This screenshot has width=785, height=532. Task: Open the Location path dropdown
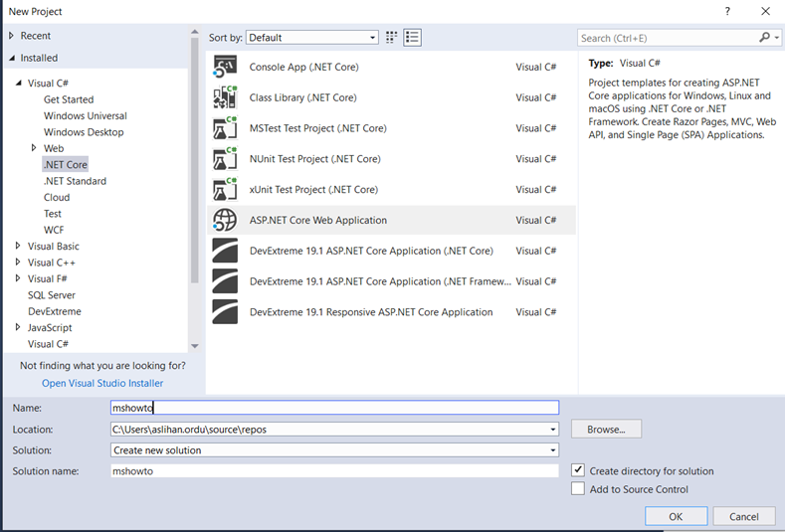(x=553, y=430)
